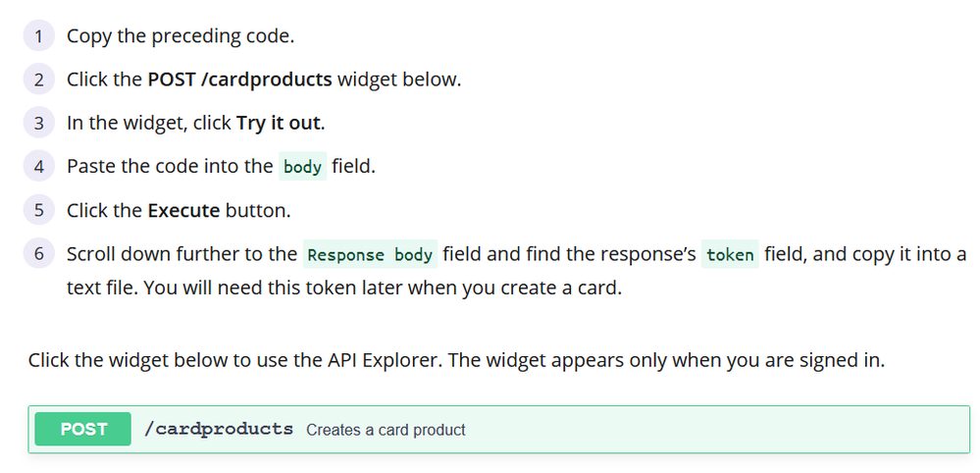Click the bold "Execute" text

pos(183,211)
